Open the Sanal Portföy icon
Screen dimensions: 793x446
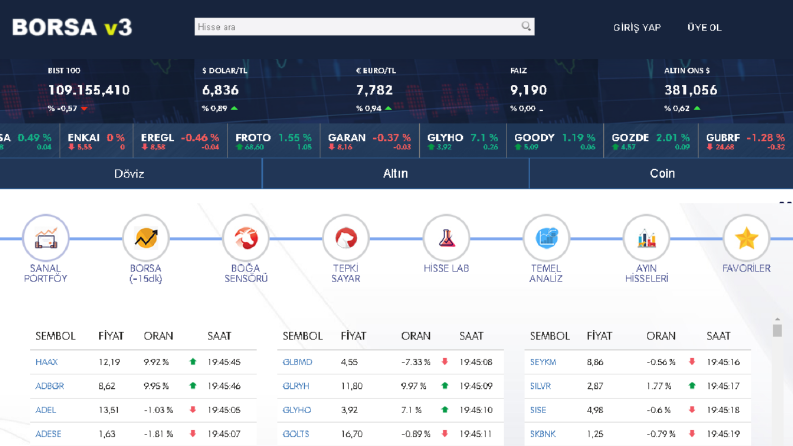[x=46, y=238]
